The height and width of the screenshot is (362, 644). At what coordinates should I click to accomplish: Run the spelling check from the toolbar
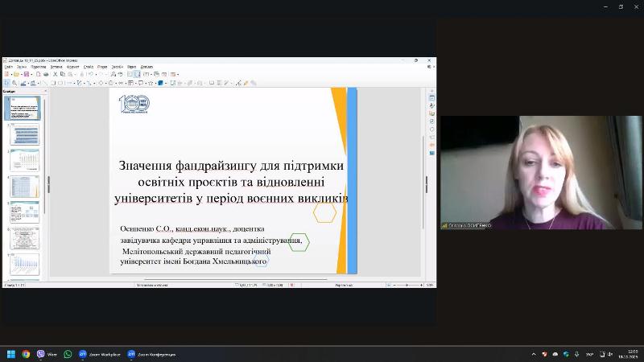click(x=120, y=74)
